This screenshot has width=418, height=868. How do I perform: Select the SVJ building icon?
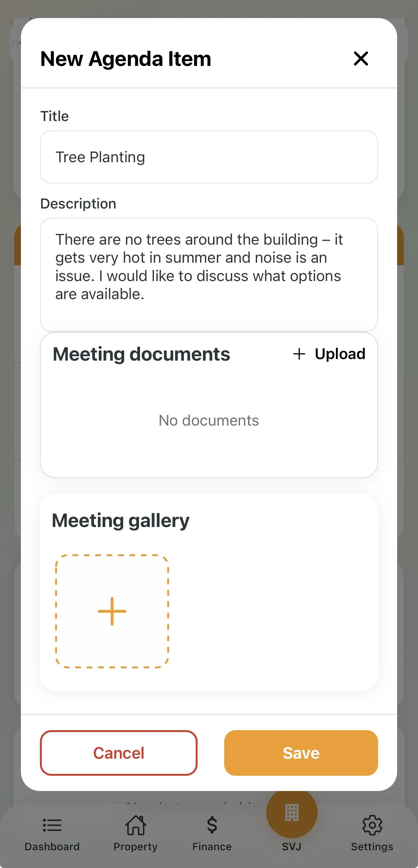coord(292,813)
